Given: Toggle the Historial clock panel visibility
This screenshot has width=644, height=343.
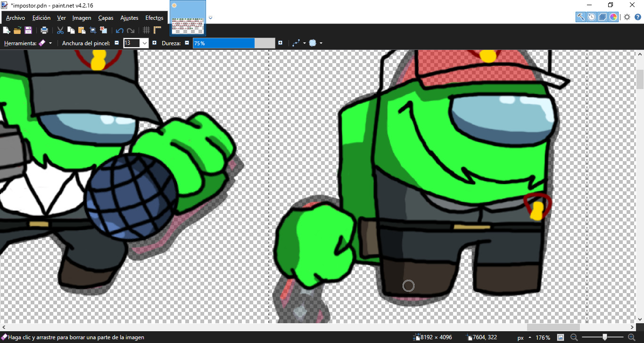Looking at the screenshot, I should point(592,16).
